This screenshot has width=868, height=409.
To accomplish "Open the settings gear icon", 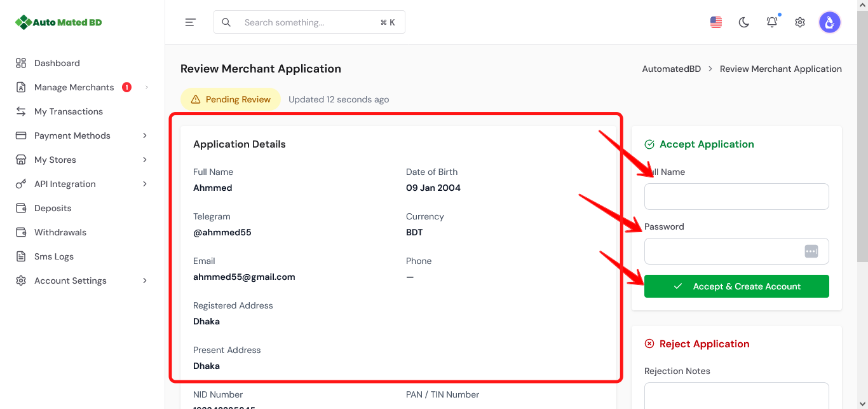I will pos(799,22).
